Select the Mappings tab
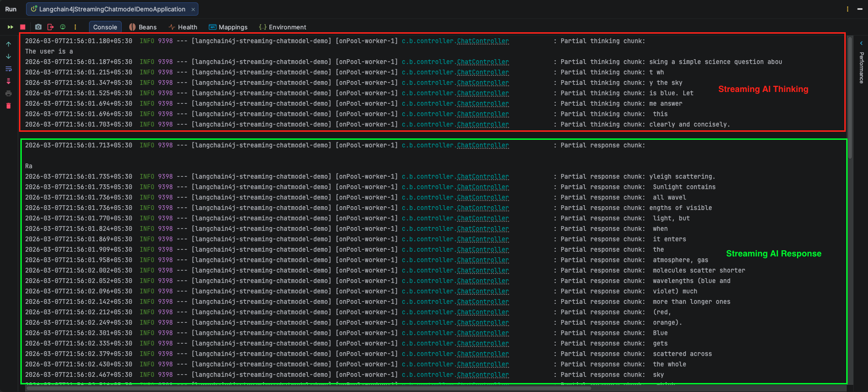 pos(228,27)
